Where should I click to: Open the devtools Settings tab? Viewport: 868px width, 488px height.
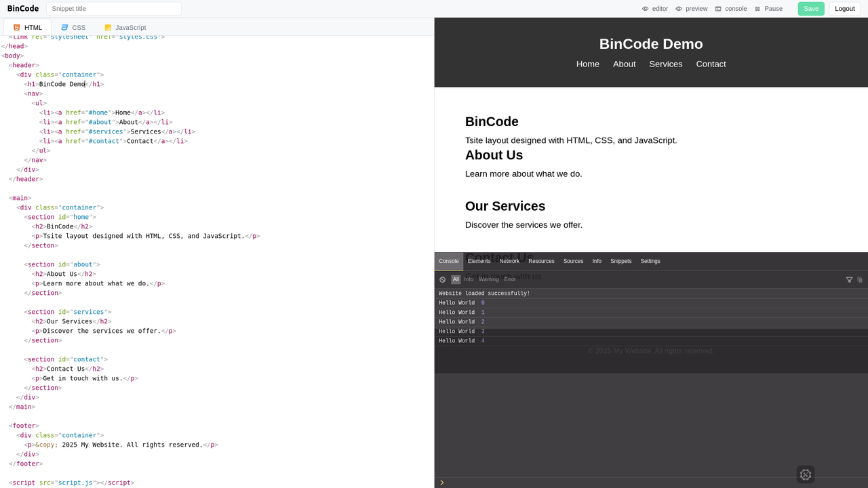pyautogui.click(x=650, y=261)
